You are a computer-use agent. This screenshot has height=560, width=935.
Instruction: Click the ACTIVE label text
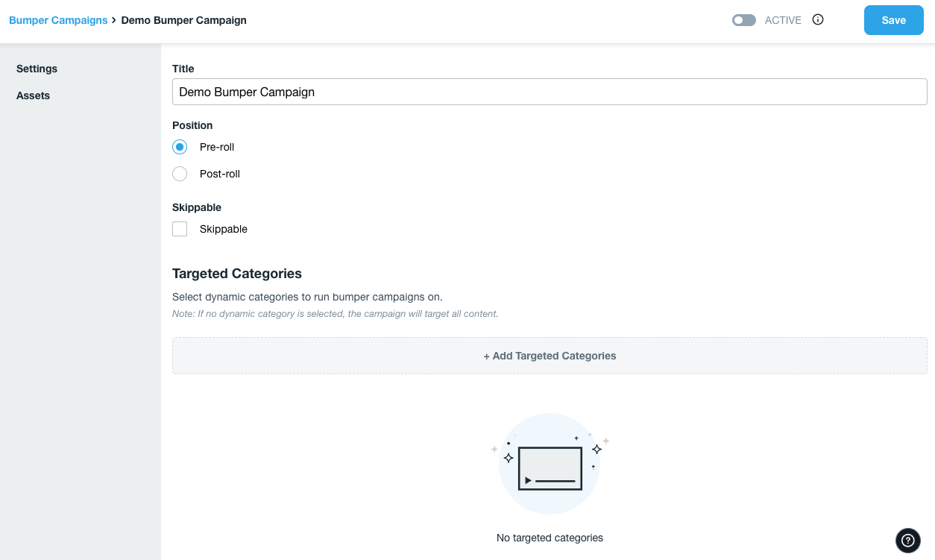(783, 20)
